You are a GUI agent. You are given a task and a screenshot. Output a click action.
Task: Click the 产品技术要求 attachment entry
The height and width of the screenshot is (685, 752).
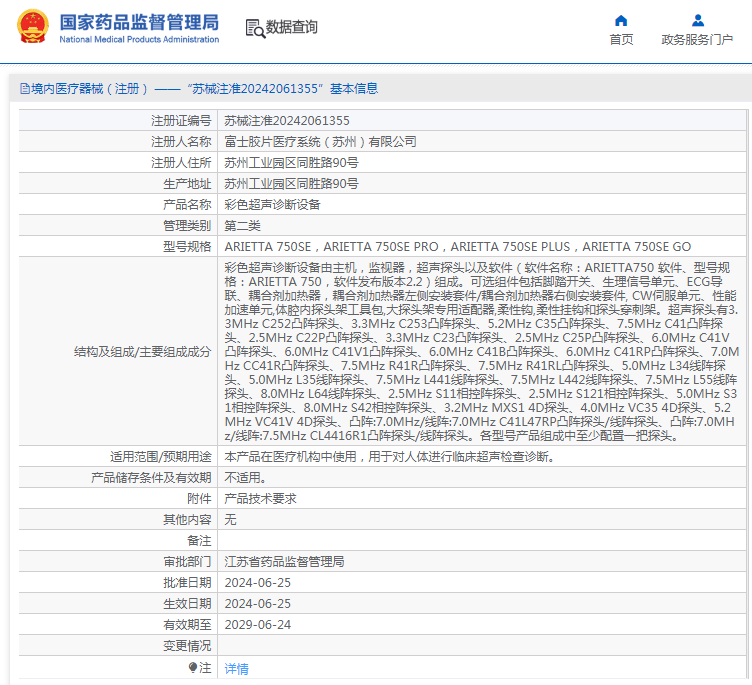click(x=260, y=498)
